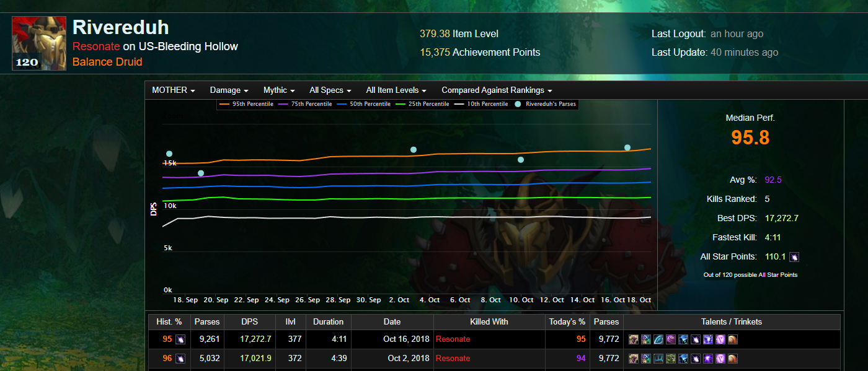Open Resonate kill link in Oct 16 row
This screenshot has height=371, width=868.
pos(453,339)
